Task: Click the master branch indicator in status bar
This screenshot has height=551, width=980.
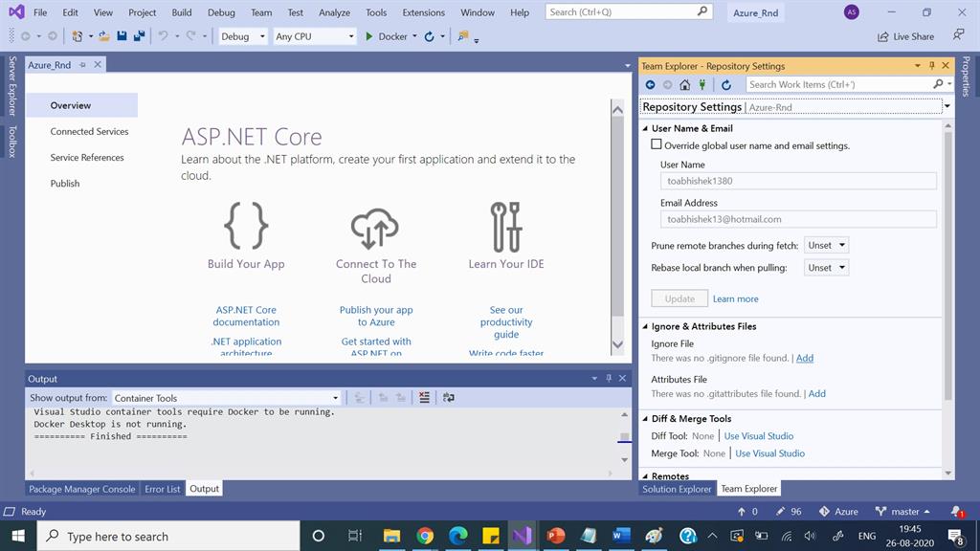Action: 902,511
